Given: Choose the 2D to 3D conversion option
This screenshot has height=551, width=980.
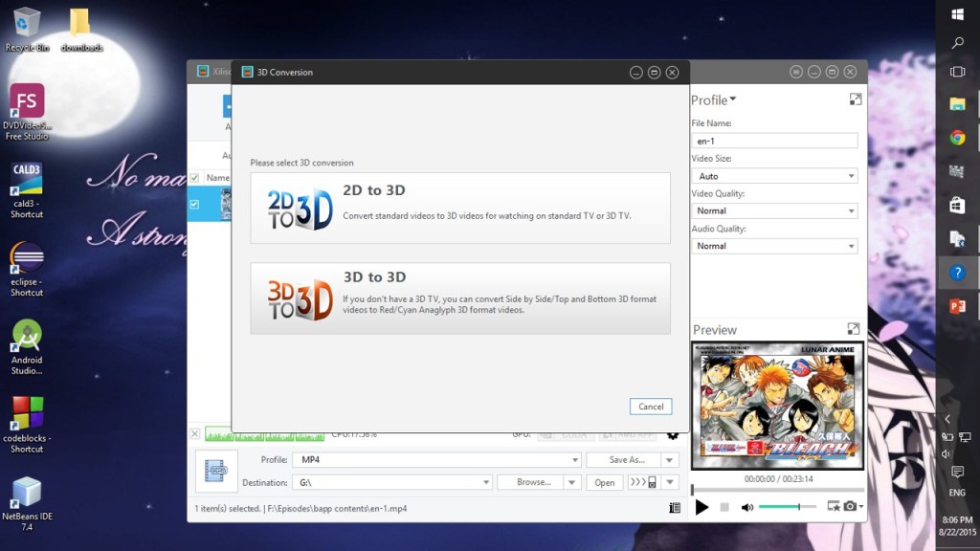Looking at the screenshot, I should [x=460, y=209].
